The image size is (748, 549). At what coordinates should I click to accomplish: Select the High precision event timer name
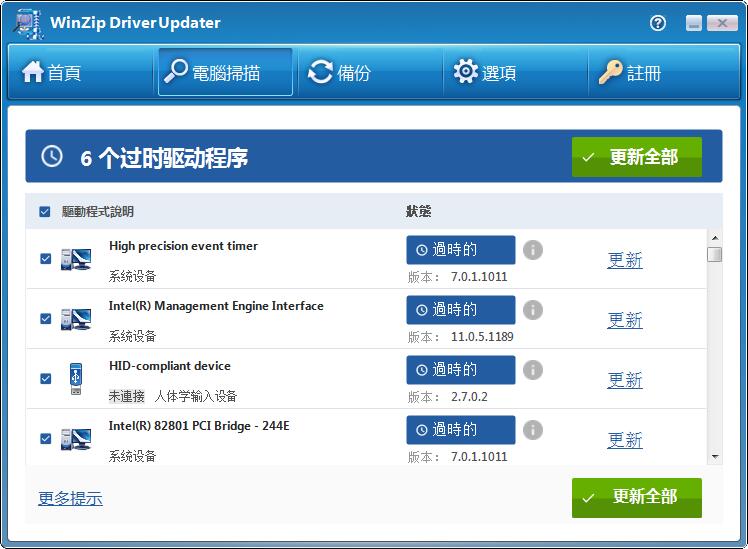coord(183,246)
